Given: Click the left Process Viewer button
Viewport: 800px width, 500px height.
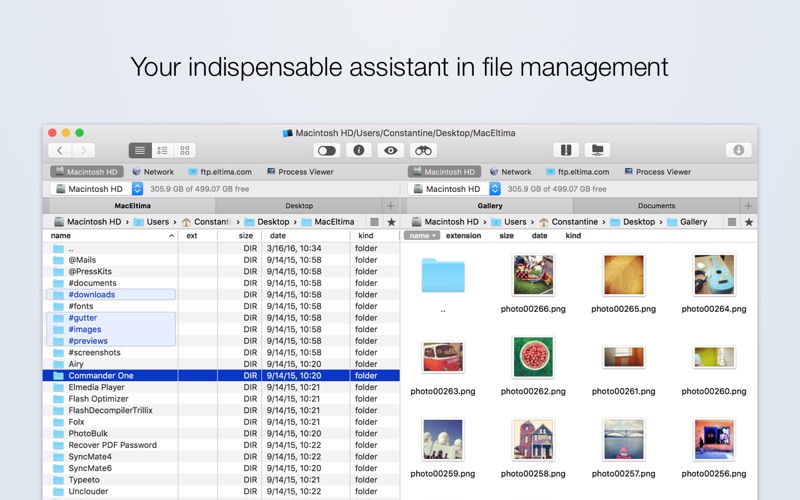Looking at the screenshot, I should coord(300,171).
